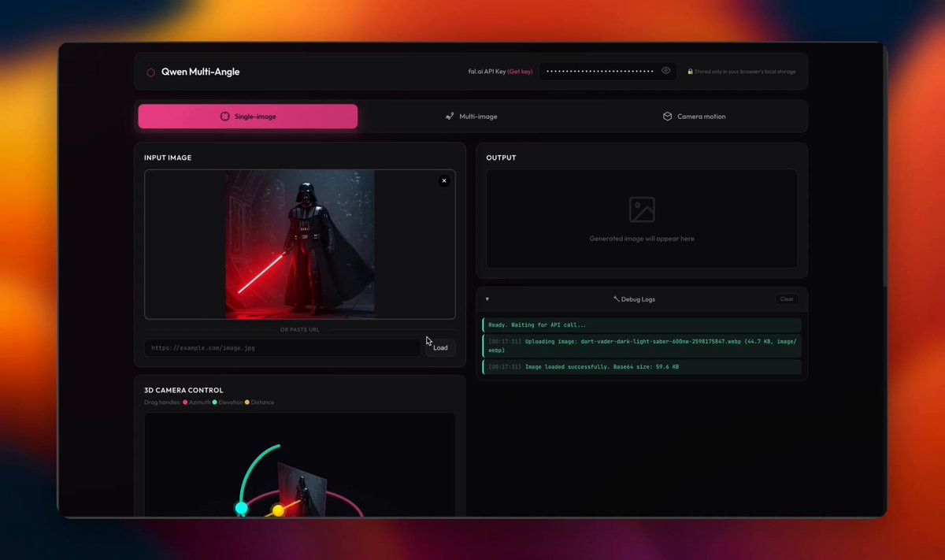Click the Single-image tab icon
945x560 pixels.
click(224, 117)
